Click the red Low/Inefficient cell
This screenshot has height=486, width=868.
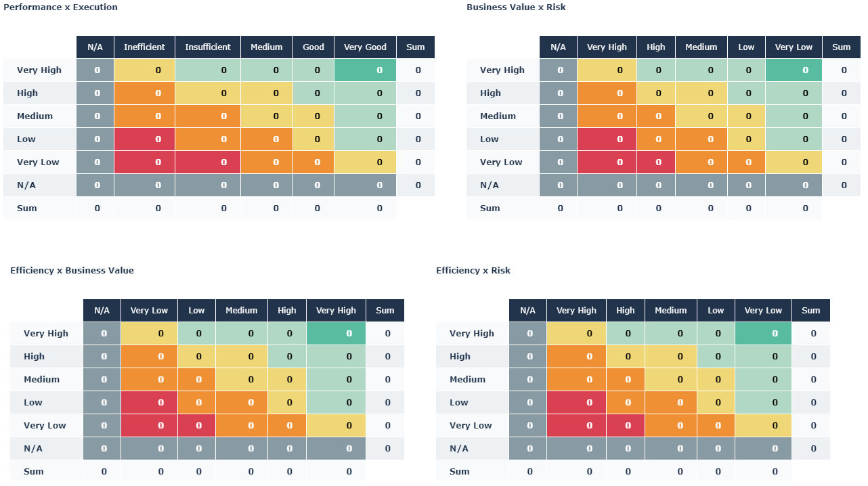144,139
